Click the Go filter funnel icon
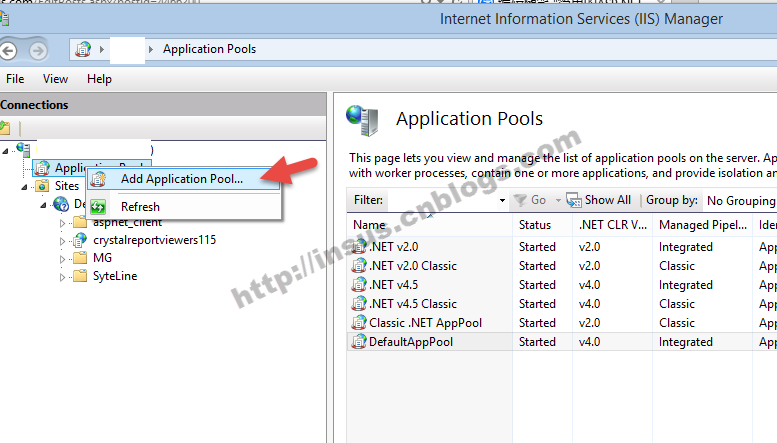The width and height of the screenshot is (777, 443). [520, 200]
